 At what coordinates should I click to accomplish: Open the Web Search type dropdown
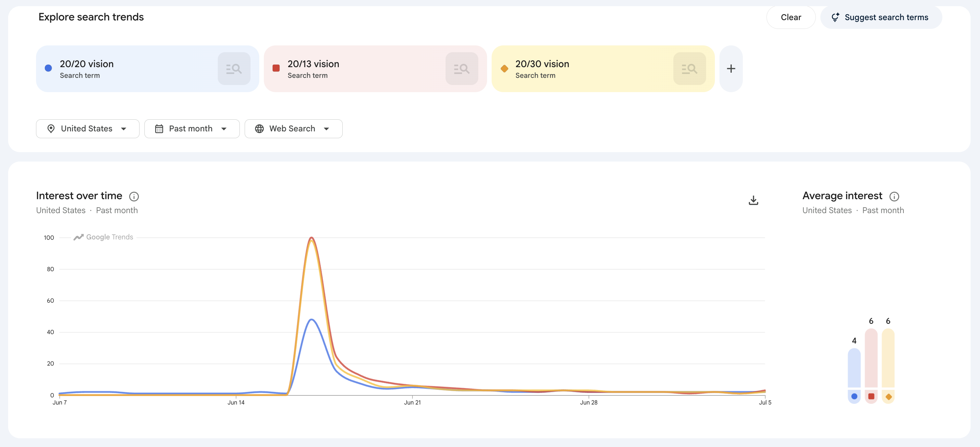coord(293,128)
